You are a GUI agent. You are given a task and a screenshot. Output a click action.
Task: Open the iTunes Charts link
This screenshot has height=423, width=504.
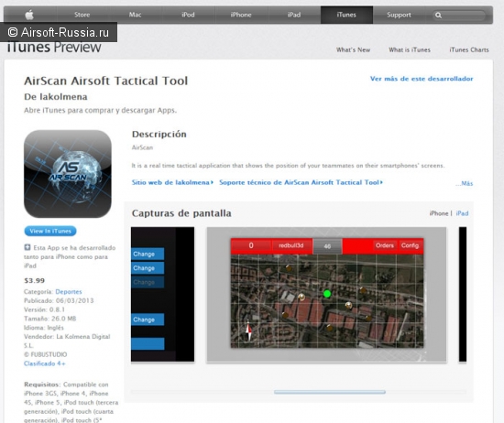469,49
